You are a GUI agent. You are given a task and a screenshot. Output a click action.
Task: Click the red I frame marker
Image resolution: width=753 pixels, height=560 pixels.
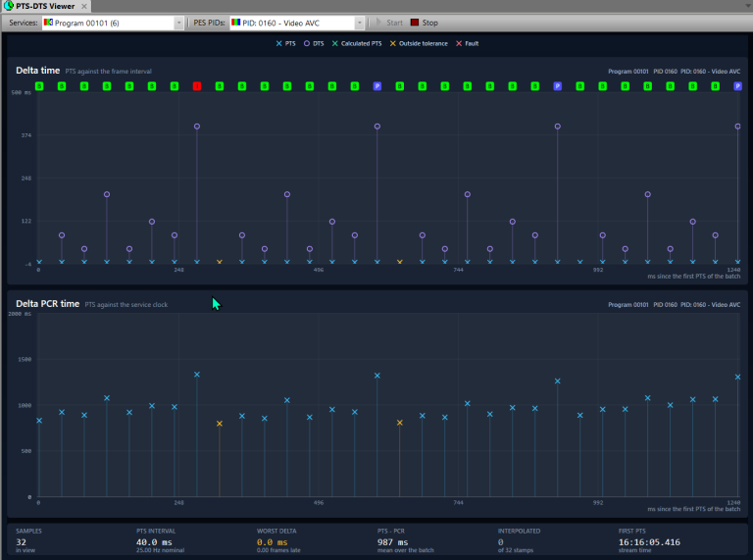pos(197,86)
